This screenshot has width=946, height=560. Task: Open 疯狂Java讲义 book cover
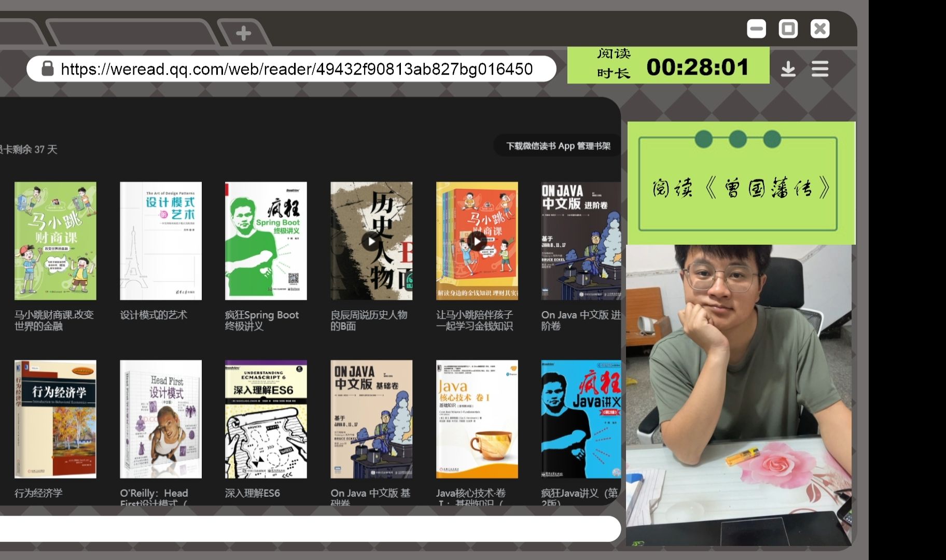(x=581, y=419)
